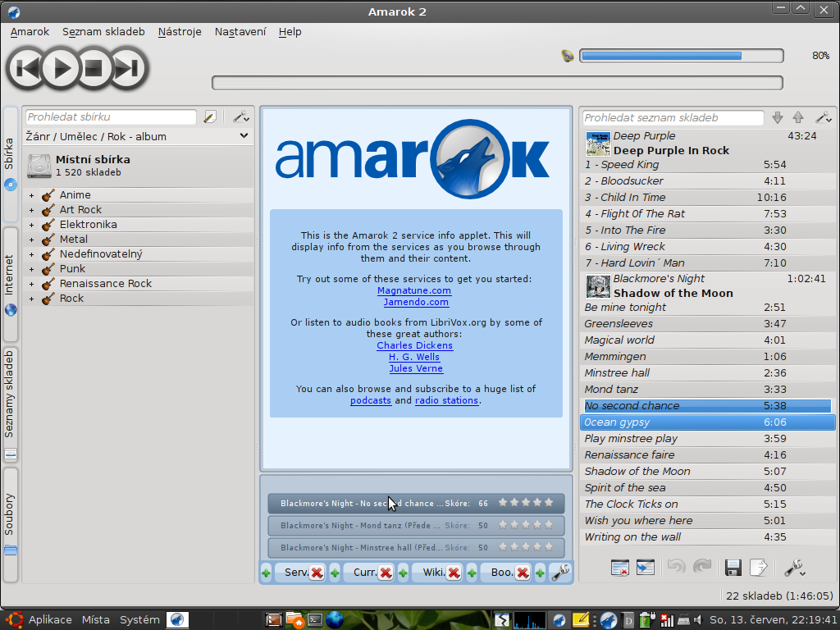Save the playlist with the floppy icon

tap(733, 568)
